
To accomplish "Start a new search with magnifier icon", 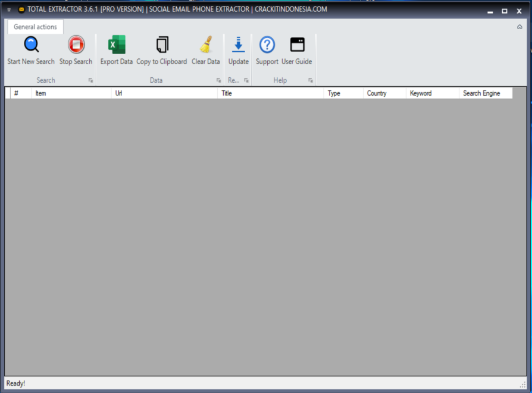I will (x=31, y=51).
